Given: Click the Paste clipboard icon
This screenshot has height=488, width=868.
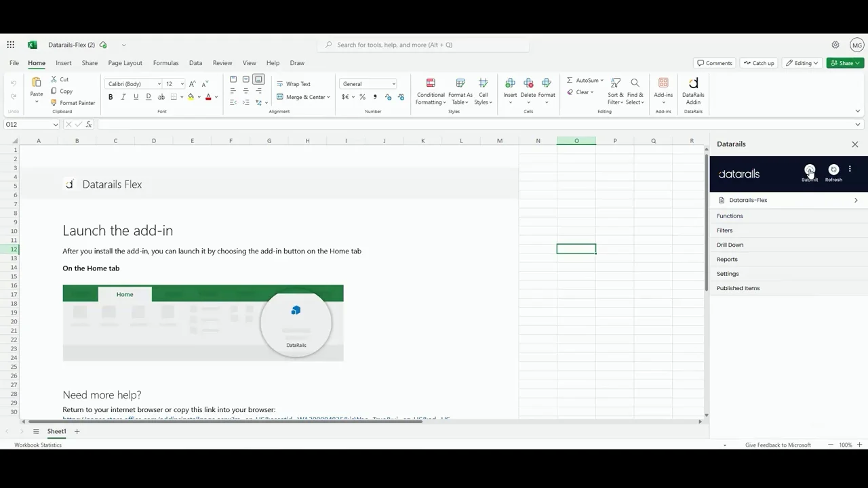Looking at the screenshot, I should coord(37,83).
